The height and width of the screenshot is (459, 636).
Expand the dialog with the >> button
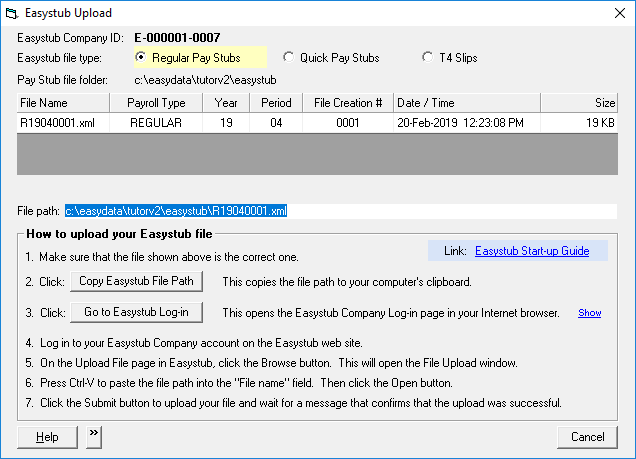coord(94,437)
